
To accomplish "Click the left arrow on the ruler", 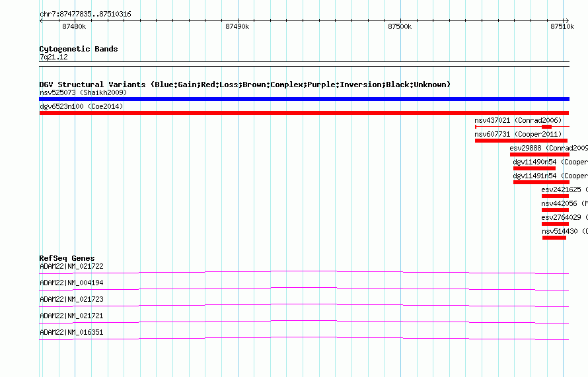I will tap(41, 21).
